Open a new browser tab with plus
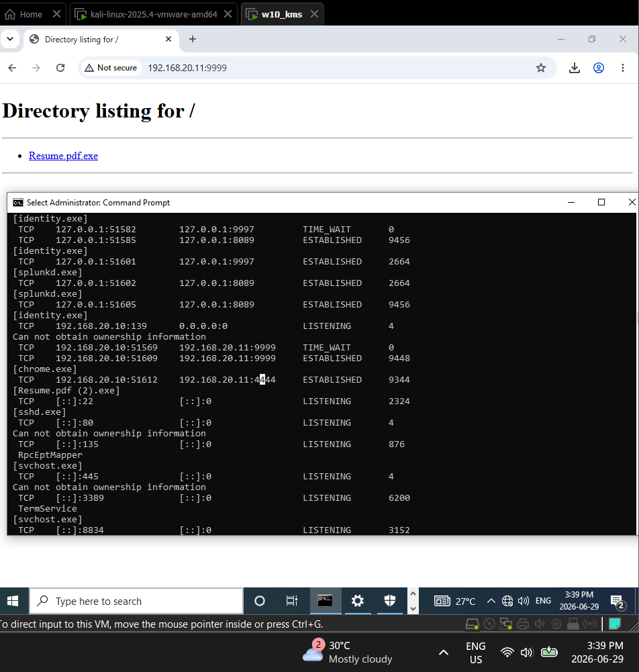The width and height of the screenshot is (639, 672). click(x=193, y=39)
